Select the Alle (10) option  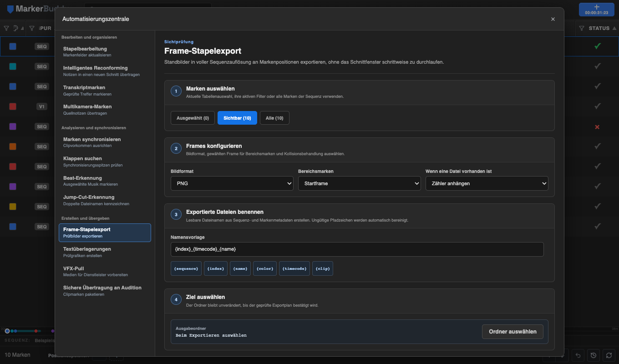274,118
